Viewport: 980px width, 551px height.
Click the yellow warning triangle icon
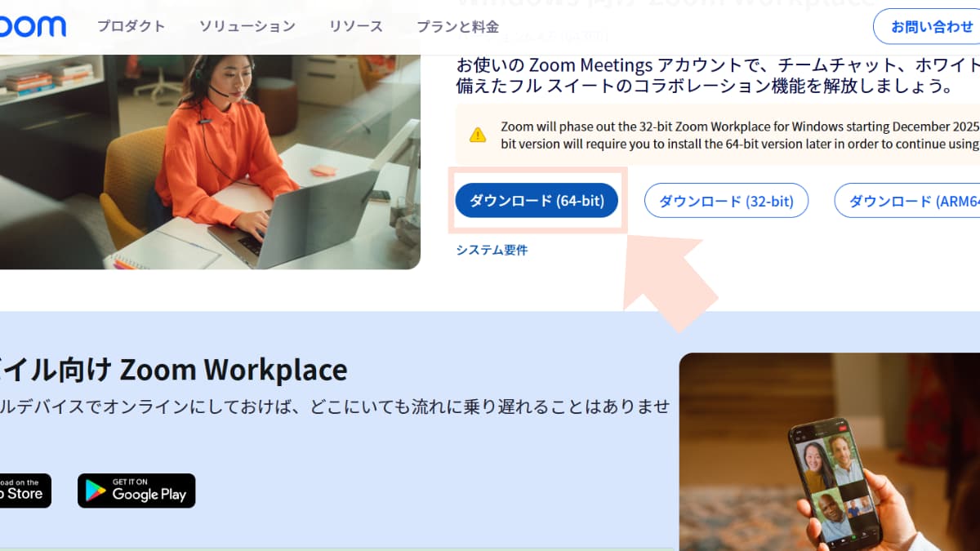pyautogui.click(x=478, y=135)
